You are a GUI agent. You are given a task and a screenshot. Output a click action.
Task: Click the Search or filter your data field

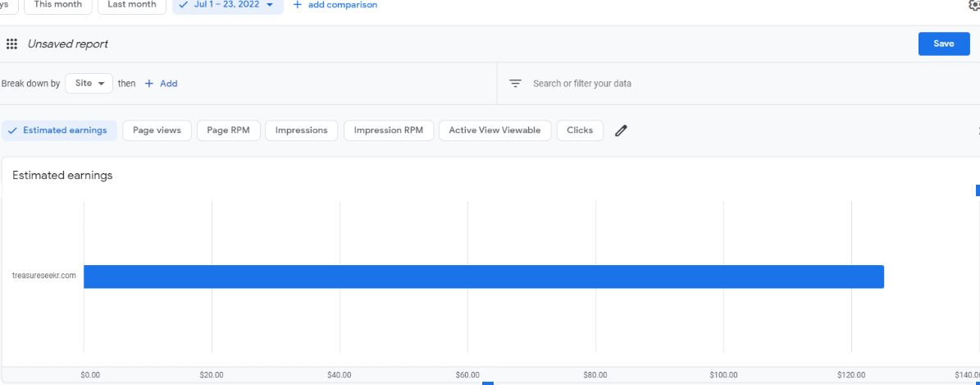pos(737,83)
